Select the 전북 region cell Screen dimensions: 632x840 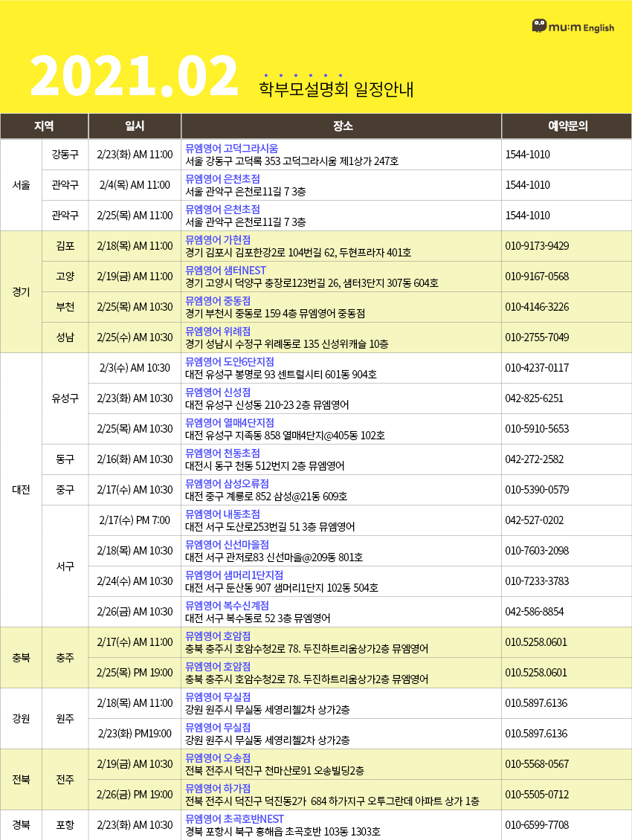pyautogui.click(x=21, y=780)
